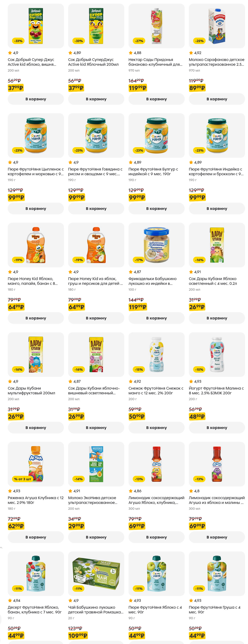
Task: Click the star icon for Фрикадельки Бабушкино лукошко
Action: click(x=131, y=272)
